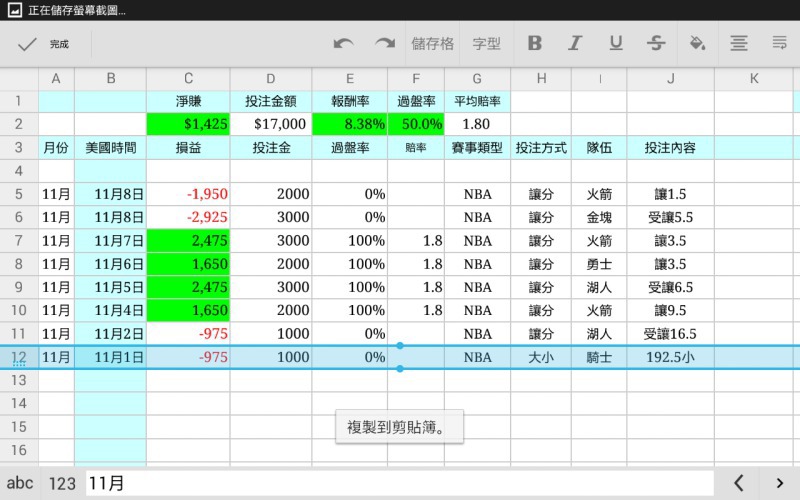Move to the previous cell with left arrow
800x500 pixels.
coord(738,483)
